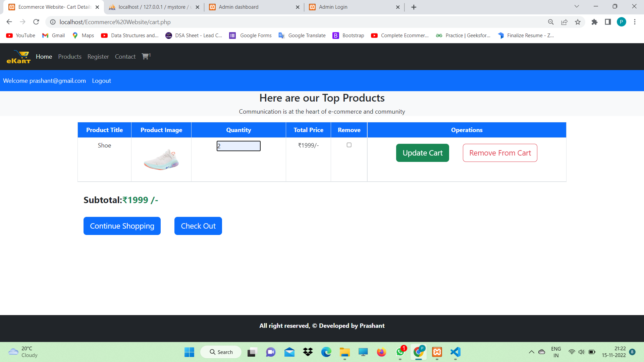644x362 pixels.
Task: Open the Chrome three-dot menu
Action: (x=635, y=22)
